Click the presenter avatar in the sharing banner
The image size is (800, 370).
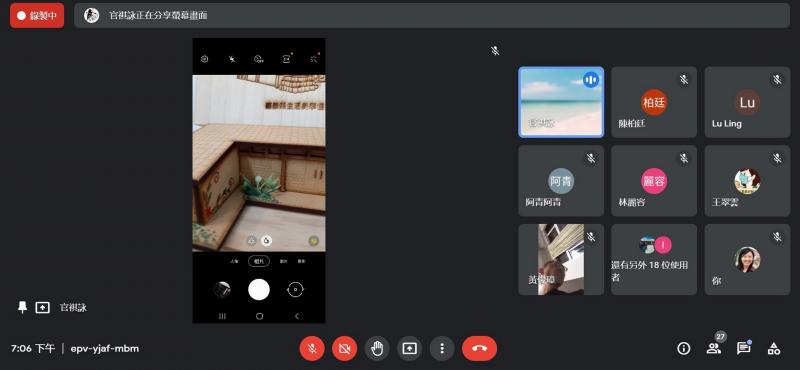point(91,15)
